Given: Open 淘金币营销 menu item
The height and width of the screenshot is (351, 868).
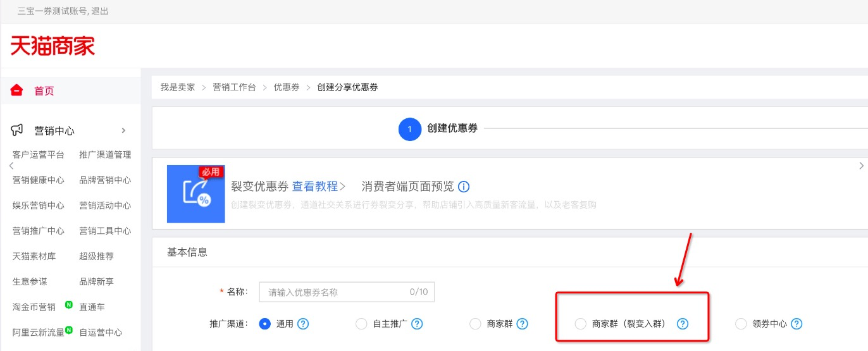Looking at the screenshot, I should [34, 307].
